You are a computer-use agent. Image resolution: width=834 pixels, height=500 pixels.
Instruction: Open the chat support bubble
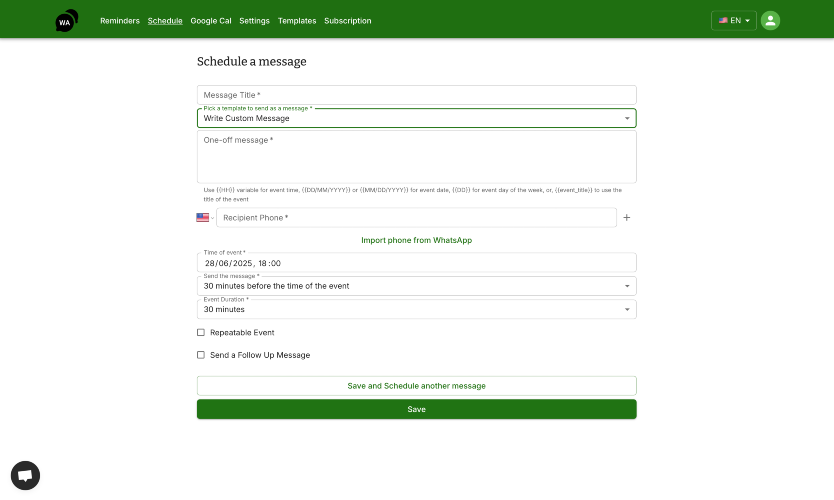coord(25,475)
